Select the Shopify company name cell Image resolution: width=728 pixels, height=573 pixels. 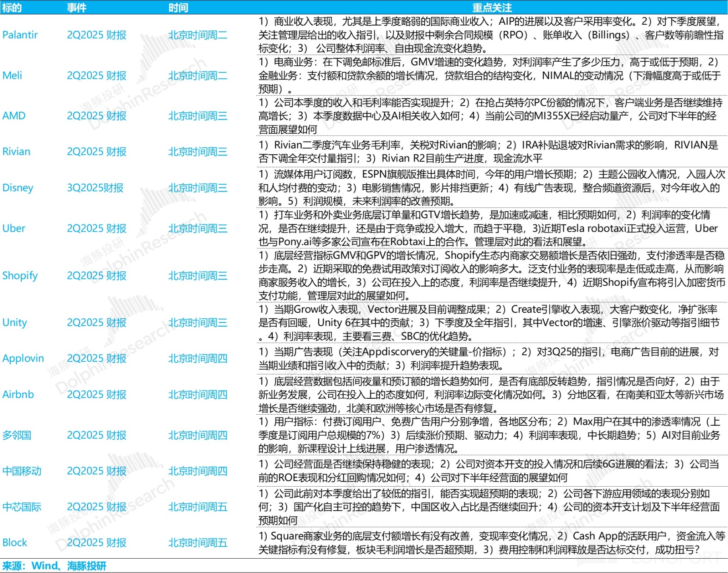coord(20,275)
